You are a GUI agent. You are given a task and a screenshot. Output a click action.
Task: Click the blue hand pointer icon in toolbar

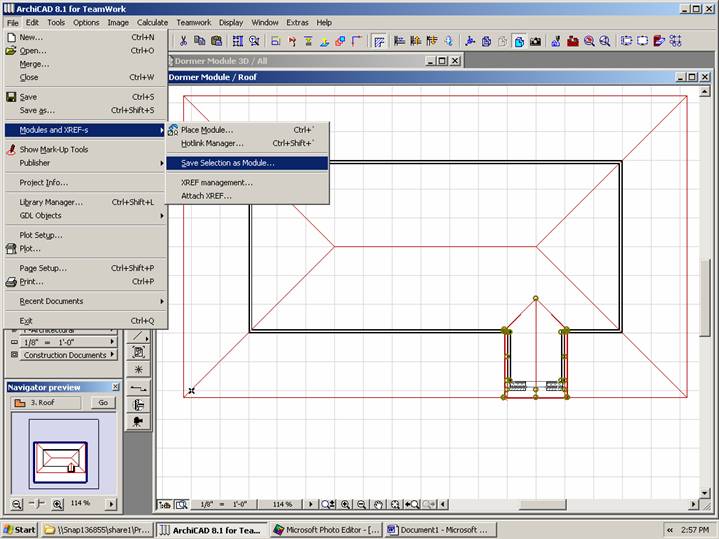point(449,41)
